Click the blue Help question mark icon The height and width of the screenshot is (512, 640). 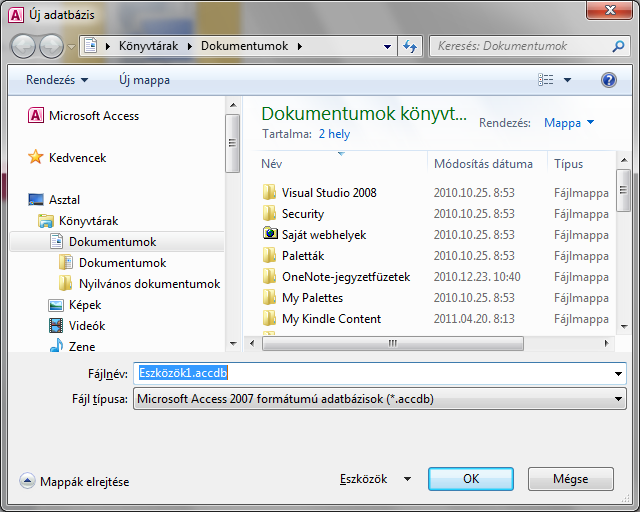(608, 80)
